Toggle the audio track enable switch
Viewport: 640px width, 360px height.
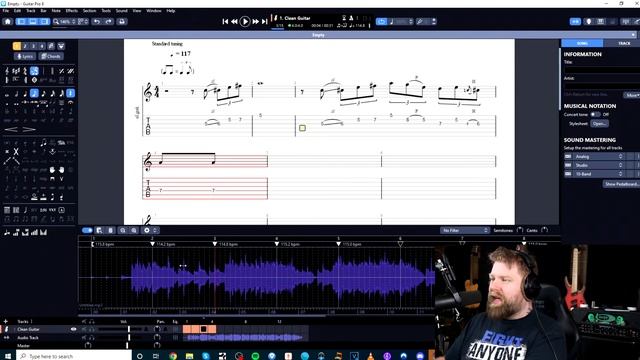pos(87,231)
